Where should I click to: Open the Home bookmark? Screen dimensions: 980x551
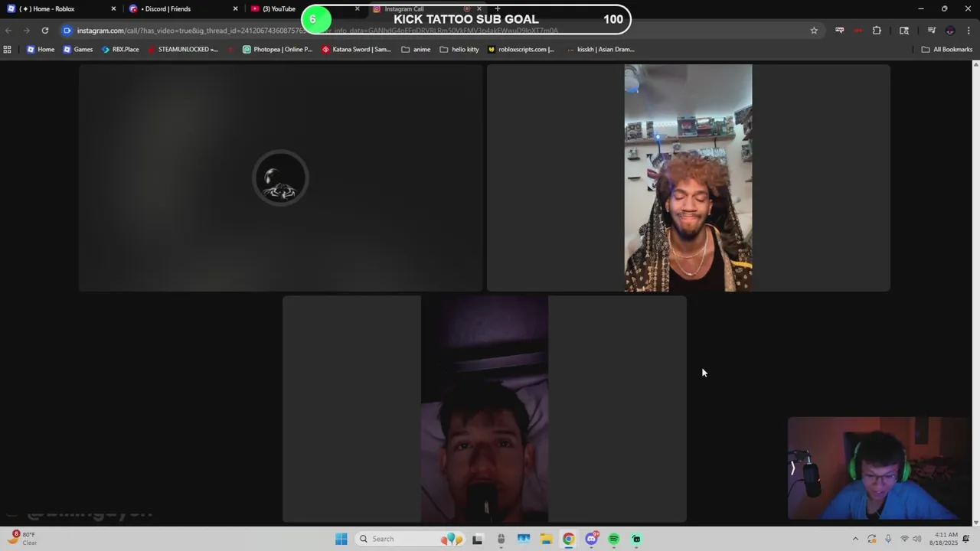pos(41,49)
